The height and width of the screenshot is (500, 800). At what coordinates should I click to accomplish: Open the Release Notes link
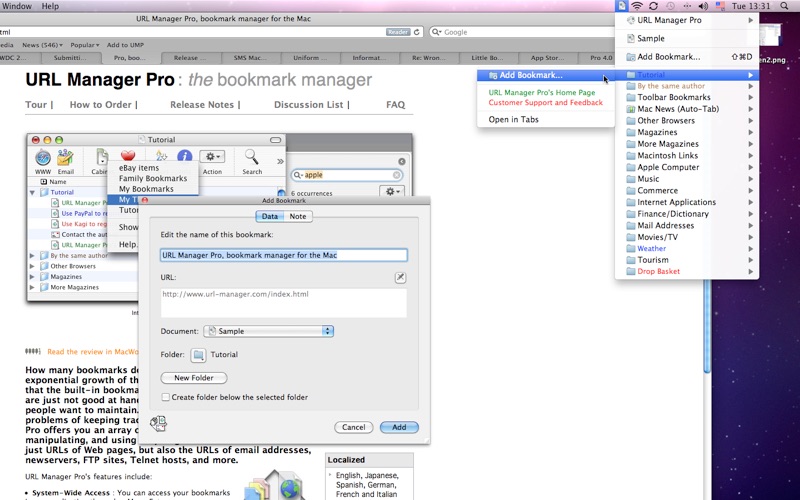tap(202, 105)
